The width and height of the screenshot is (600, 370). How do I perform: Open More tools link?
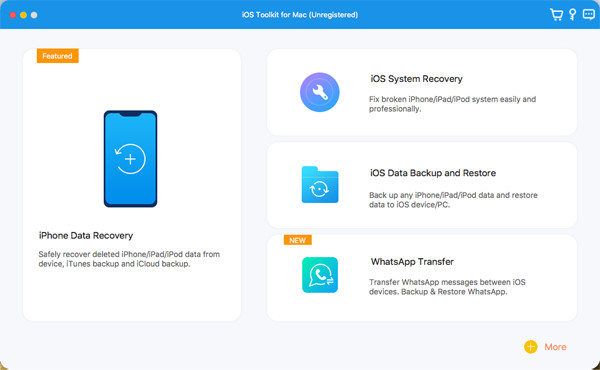click(x=555, y=347)
